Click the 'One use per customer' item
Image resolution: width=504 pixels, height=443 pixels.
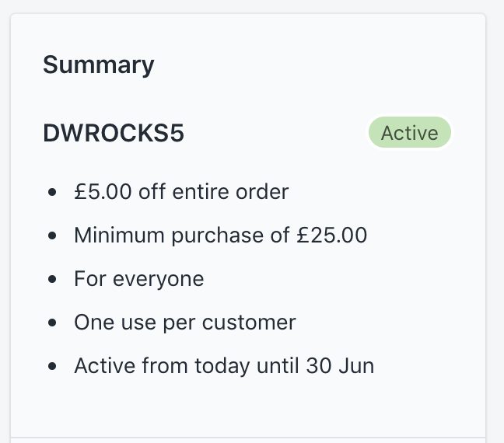pyautogui.click(x=184, y=322)
